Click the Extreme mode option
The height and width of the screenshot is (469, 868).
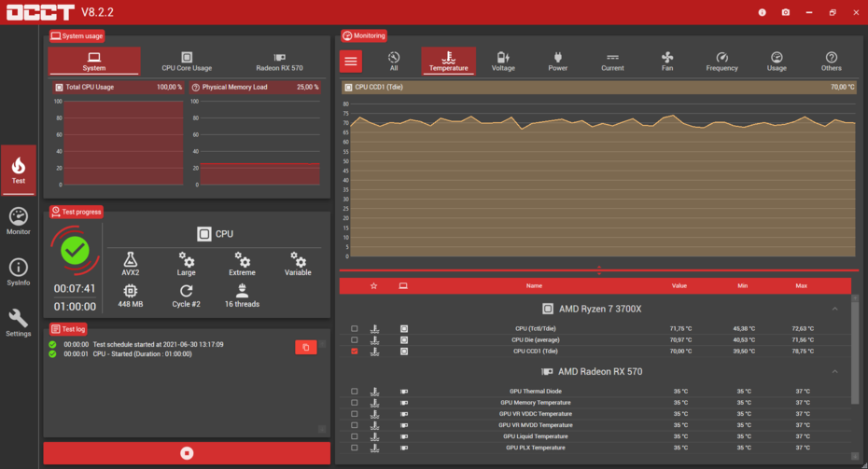click(x=242, y=264)
